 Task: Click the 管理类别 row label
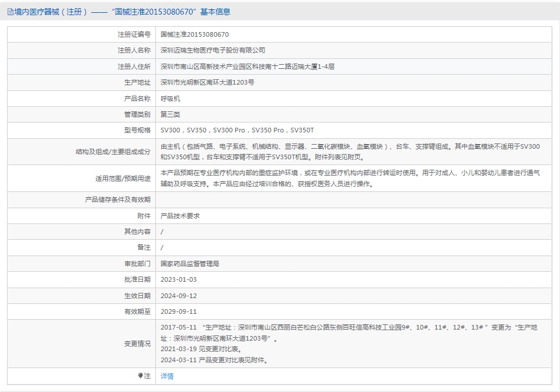point(137,114)
